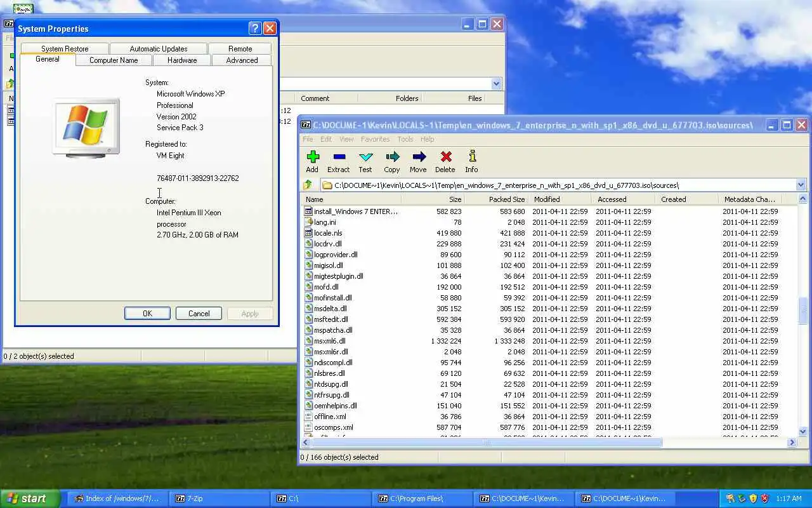Click the sources address path field
Image resolution: width=812 pixels, height=508 pixels.
pos(557,185)
